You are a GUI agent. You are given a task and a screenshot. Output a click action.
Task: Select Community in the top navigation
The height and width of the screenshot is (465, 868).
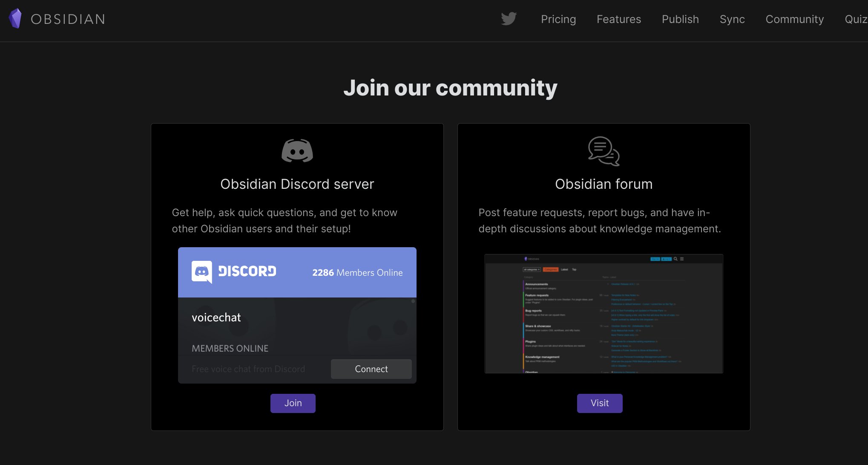point(794,19)
